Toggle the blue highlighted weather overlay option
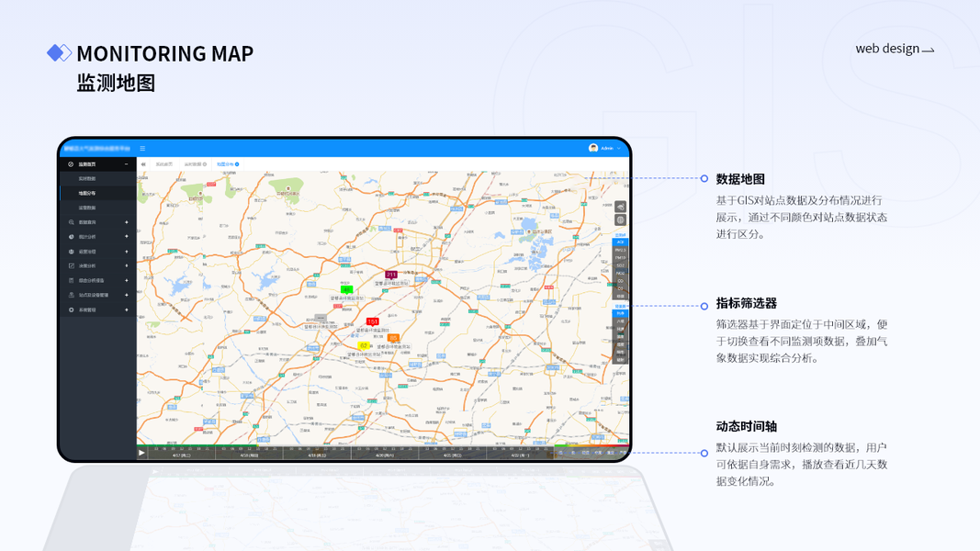Viewport: 980px width, 551px height. click(x=620, y=313)
